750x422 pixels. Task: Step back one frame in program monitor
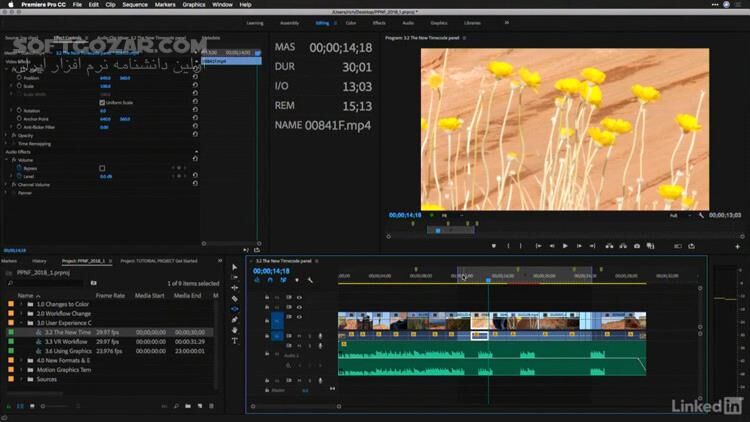pyautogui.click(x=552, y=246)
